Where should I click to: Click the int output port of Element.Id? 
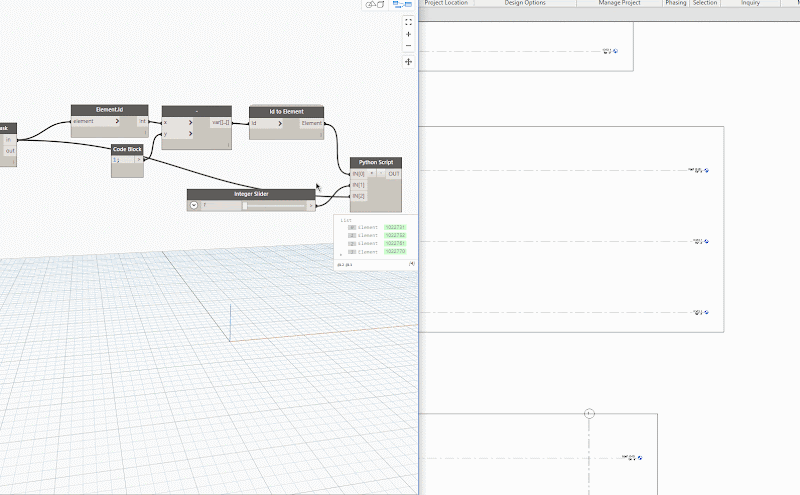pos(142,121)
